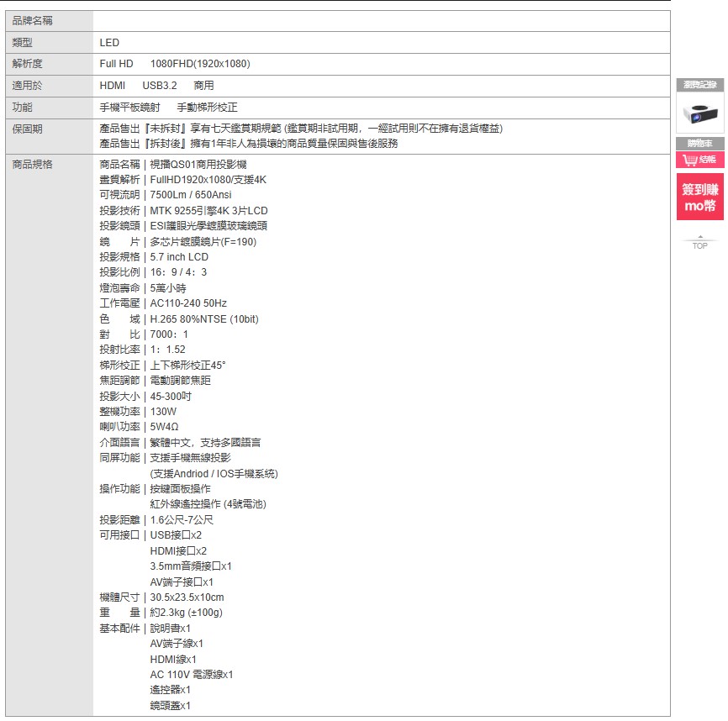This screenshot has height=721, width=728.
Task: Click the LED type value
Action: (109, 43)
